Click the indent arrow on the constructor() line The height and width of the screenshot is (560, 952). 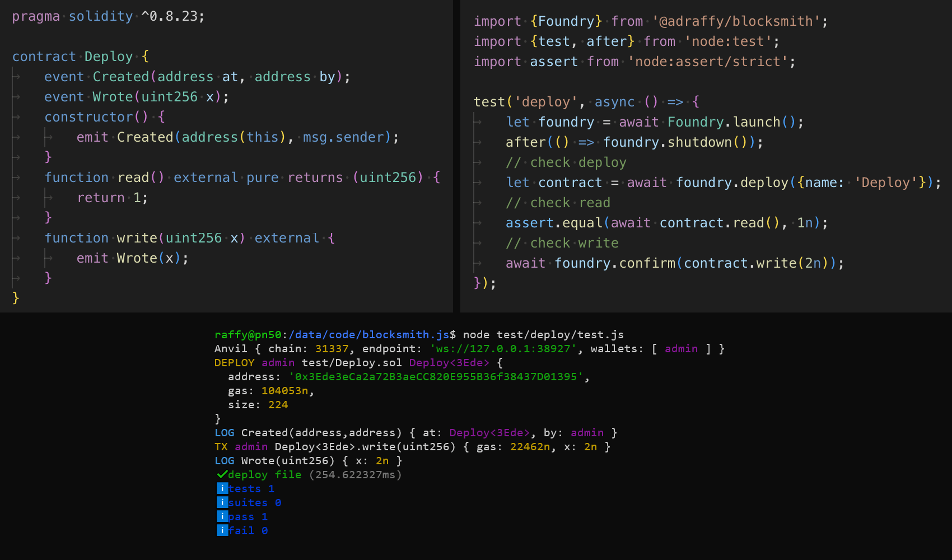(17, 116)
